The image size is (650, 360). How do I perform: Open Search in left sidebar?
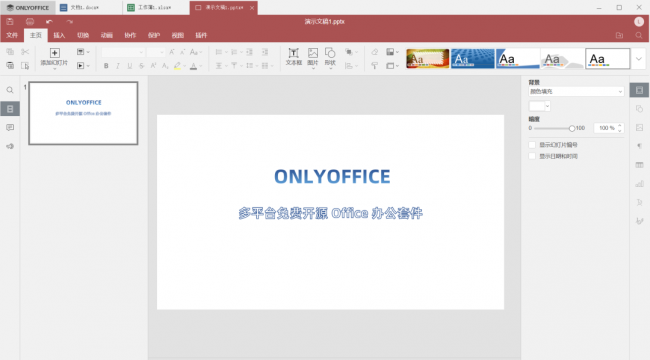tap(10, 90)
